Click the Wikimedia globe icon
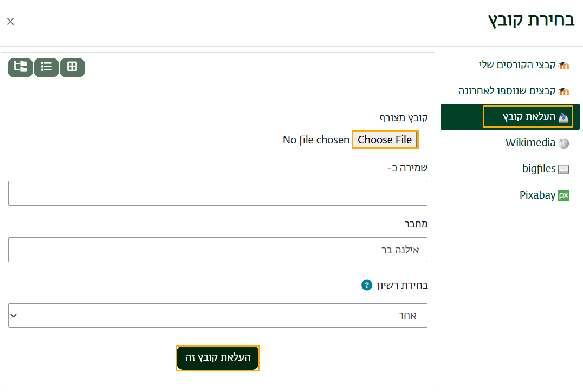The height and width of the screenshot is (392, 583). pyautogui.click(x=564, y=143)
